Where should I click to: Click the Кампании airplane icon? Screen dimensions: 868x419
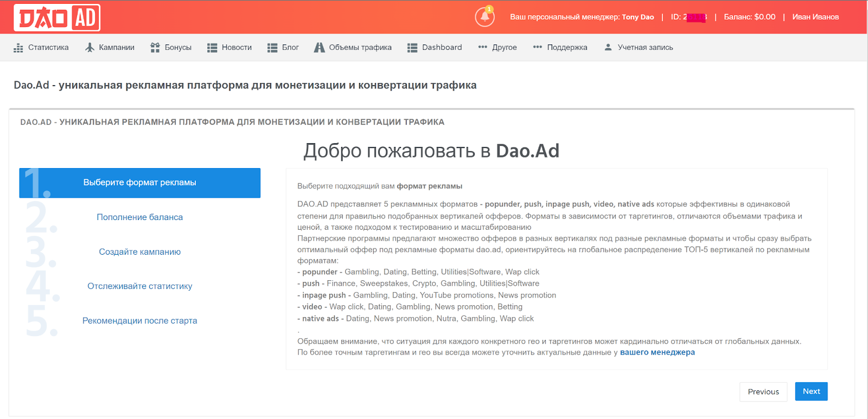90,48
